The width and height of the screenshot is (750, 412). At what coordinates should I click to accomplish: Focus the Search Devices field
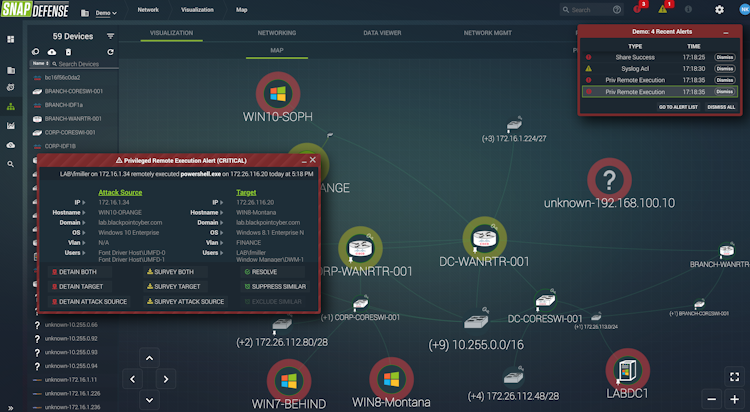86,64
